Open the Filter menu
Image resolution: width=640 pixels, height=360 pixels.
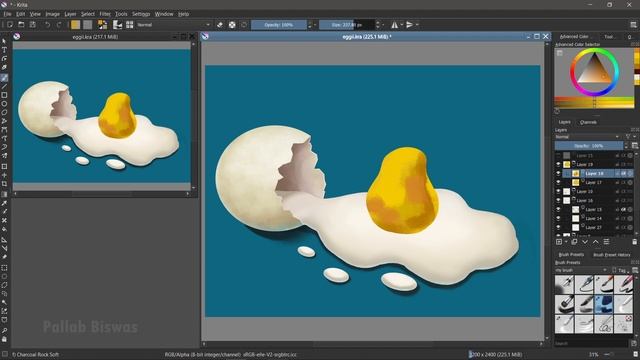[x=105, y=14]
